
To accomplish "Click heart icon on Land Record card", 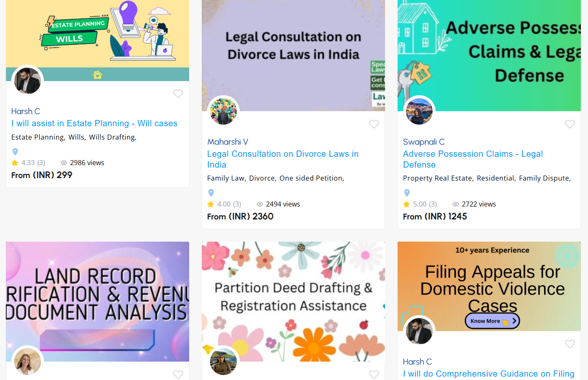I will (x=178, y=374).
